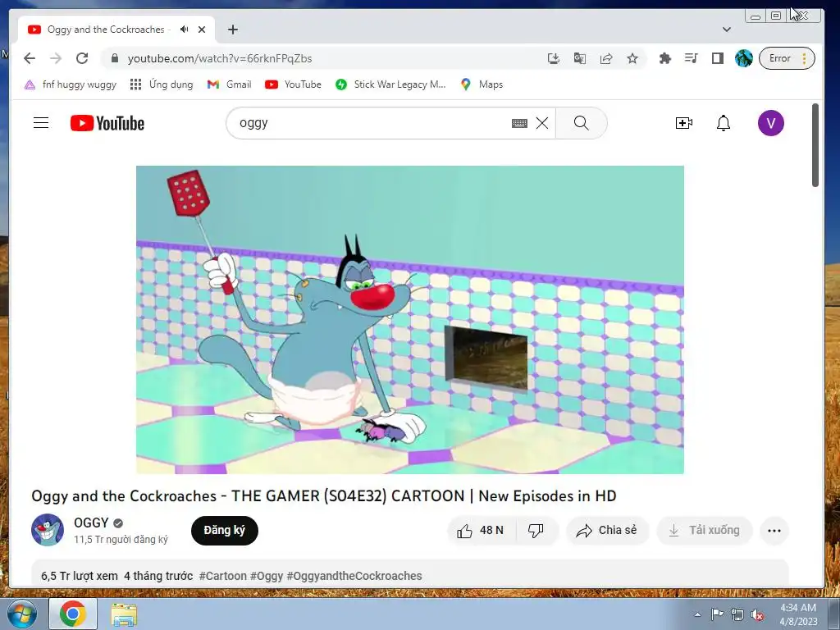Share the video with Chia sẻ
Viewport: 840px width, 630px height.
[x=607, y=531]
